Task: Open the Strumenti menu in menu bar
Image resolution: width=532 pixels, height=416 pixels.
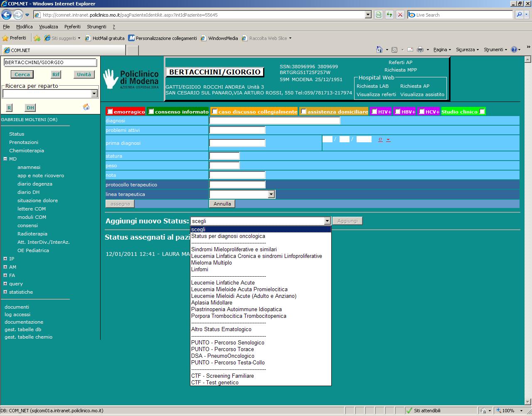Action: pyautogui.click(x=96, y=27)
